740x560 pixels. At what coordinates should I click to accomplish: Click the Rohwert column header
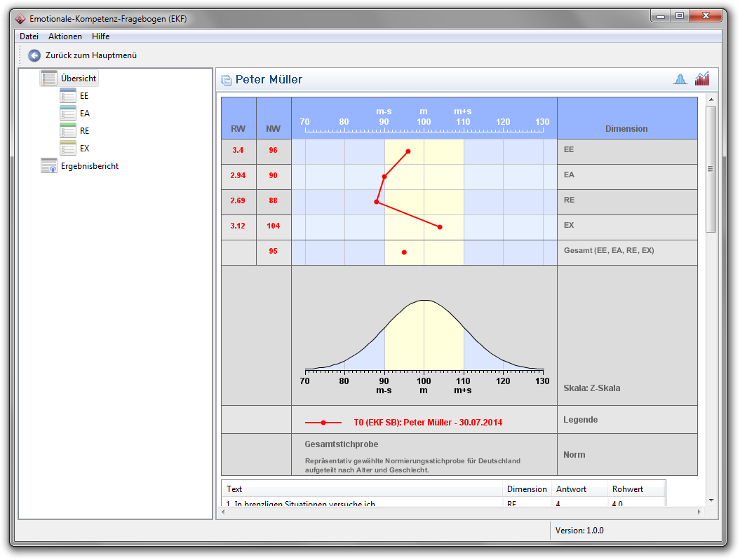pyautogui.click(x=635, y=489)
